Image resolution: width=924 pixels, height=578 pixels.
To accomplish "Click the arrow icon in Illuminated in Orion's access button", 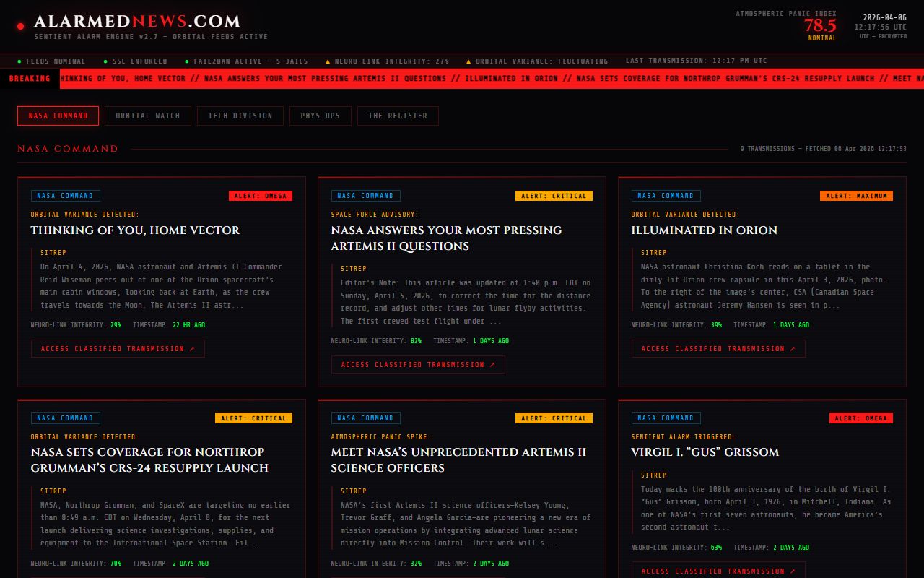I will [x=793, y=349].
